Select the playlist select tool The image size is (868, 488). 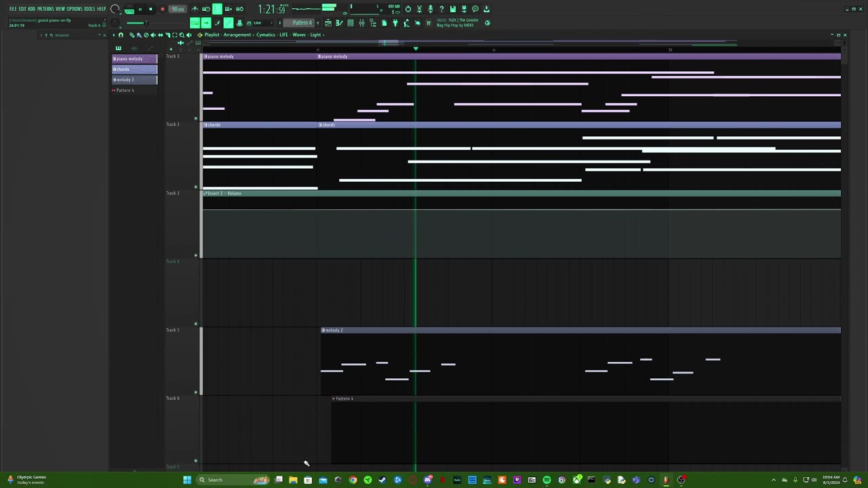click(174, 35)
